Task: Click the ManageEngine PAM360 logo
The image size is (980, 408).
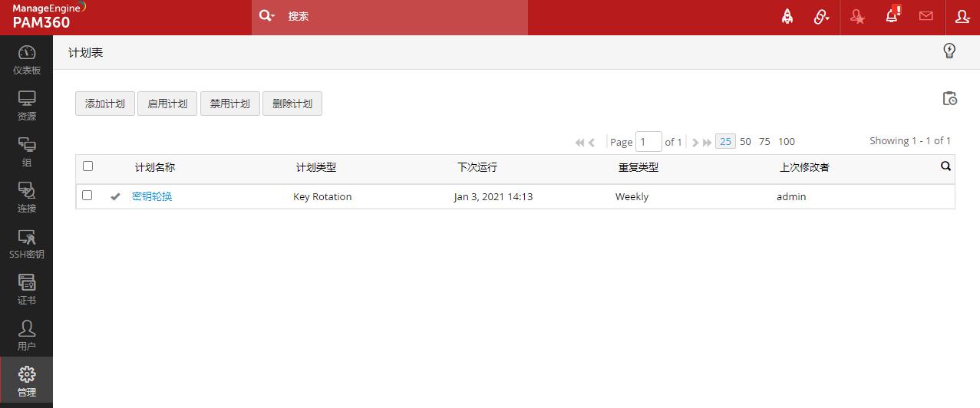Action: [49, 15]
